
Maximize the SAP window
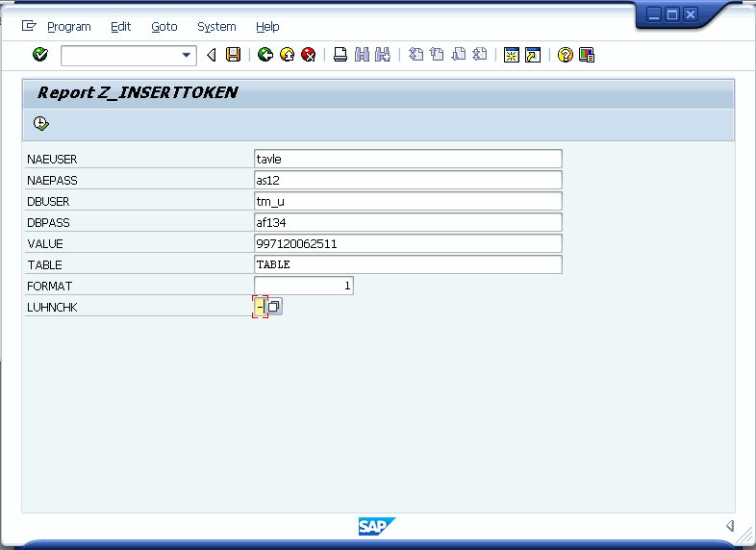pos(671,14)
